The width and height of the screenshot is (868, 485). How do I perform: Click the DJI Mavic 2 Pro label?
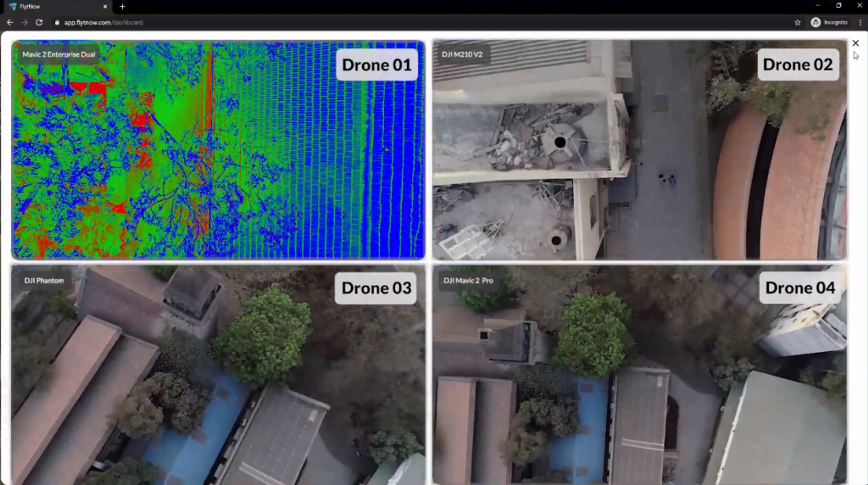tap(468, 280)
